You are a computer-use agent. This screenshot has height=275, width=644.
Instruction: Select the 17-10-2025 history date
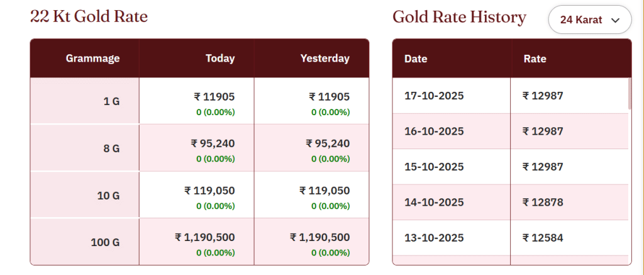434,96
